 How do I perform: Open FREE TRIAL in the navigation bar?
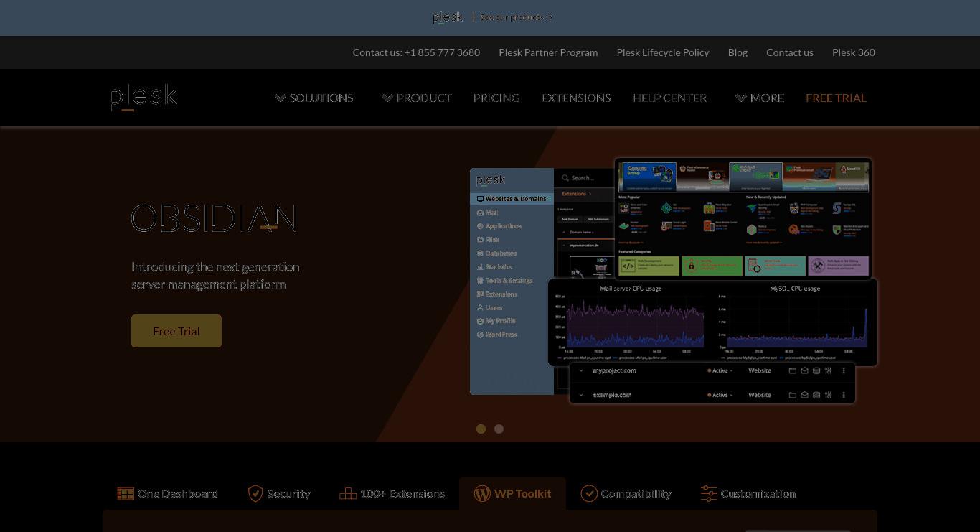[836, 98]
